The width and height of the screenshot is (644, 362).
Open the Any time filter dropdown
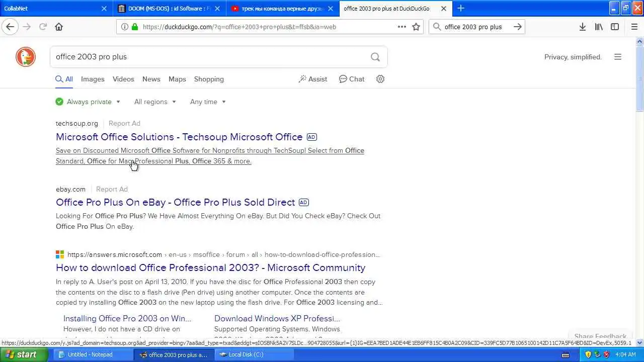pos(208,102)
